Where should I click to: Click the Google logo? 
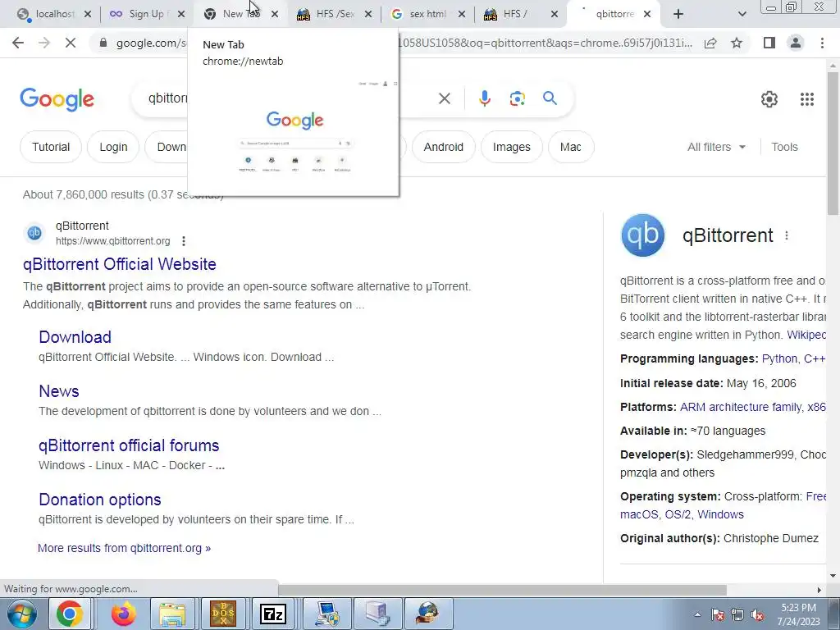[x=57, y=99]
